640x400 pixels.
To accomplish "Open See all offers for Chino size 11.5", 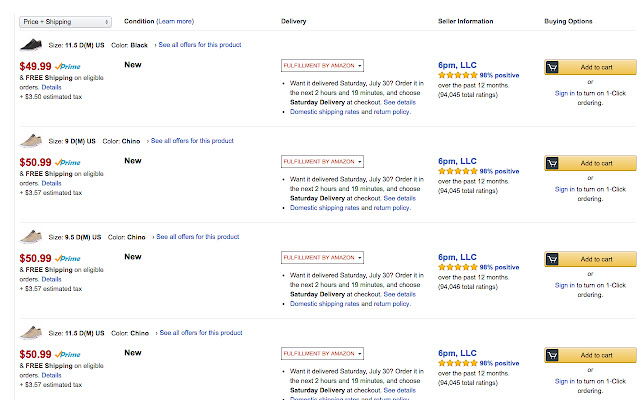I will 201,333.
